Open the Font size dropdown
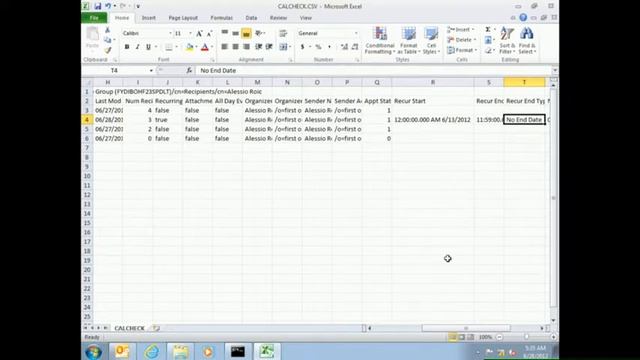Viewport: 640px width, 360px height. [x=190, y=33]
